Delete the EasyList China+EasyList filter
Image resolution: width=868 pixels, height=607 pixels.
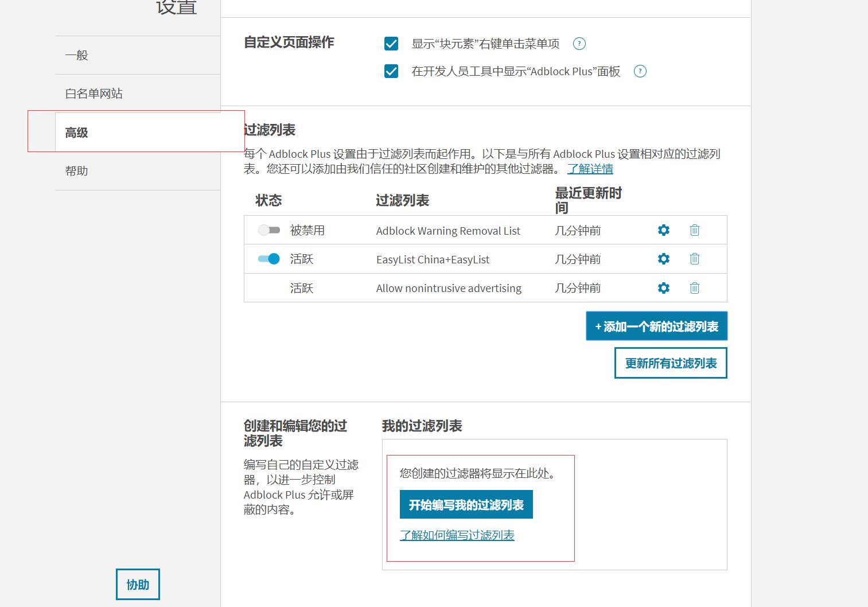click(695, 259)
